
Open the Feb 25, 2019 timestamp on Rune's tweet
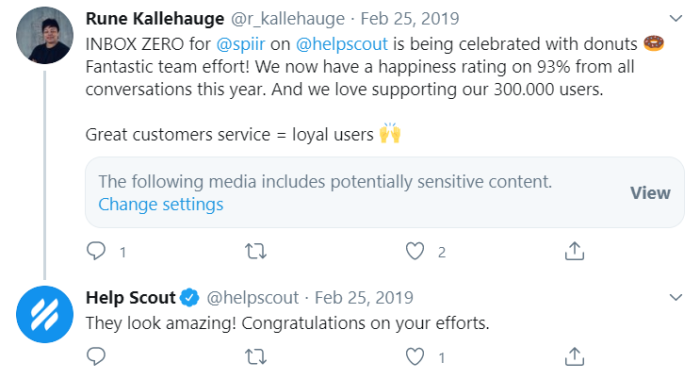click(x=410, y=19)
